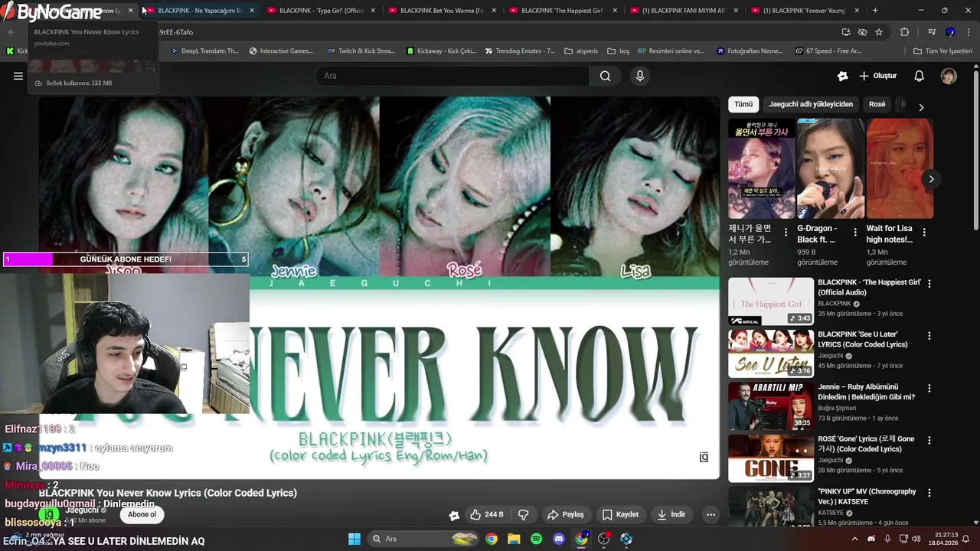
Task: Advance Shorts shelf with next arrow
Action: 931,179
